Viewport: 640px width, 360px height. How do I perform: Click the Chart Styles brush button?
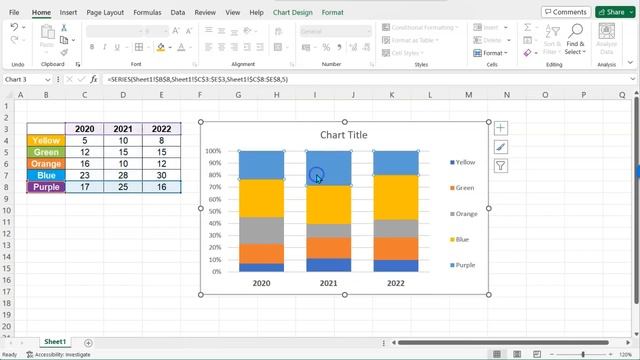(x=501, y=147)
